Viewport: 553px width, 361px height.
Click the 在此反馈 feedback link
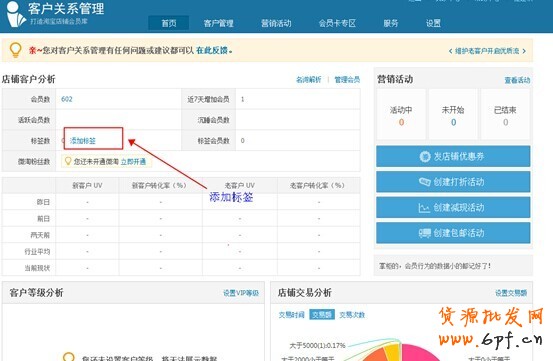click(x=212, y=50)
